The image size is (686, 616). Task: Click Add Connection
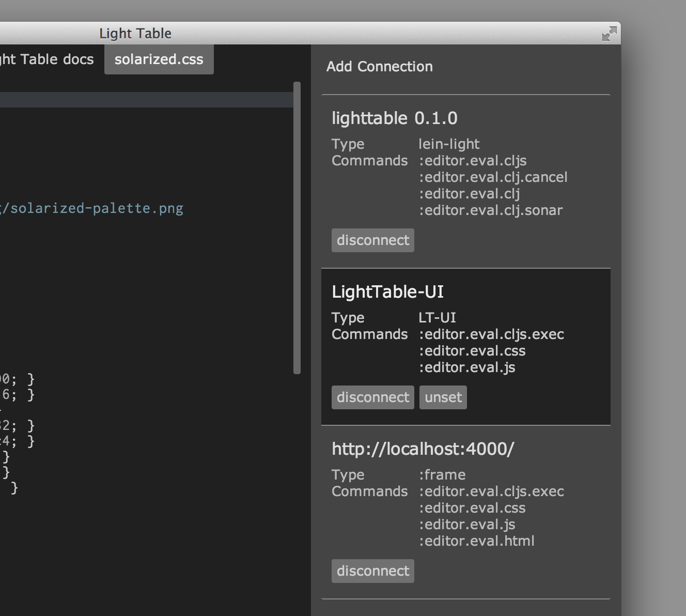click(380, 67)
